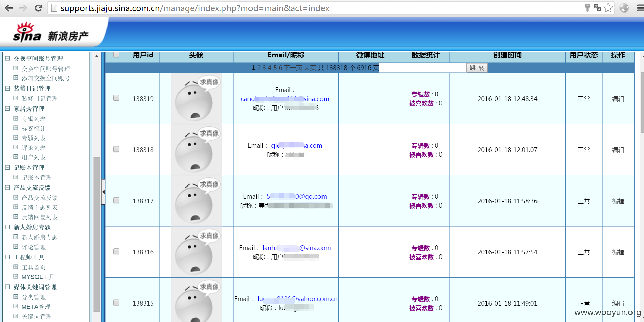
Task: Go to page 6 in pagination
Action: tap(280, 68)
